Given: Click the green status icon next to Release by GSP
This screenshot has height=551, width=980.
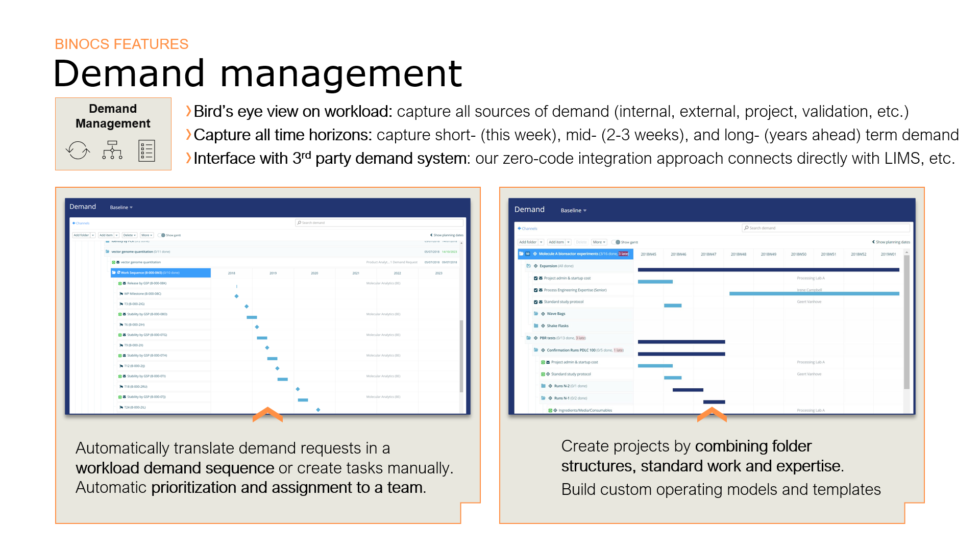Looking at the screenshot, I should [120, 283].
